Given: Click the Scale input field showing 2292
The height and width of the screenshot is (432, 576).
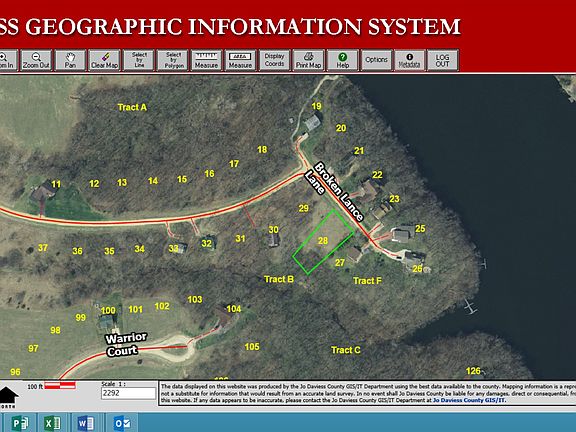Looking at the screenshot, I should 128,393.
